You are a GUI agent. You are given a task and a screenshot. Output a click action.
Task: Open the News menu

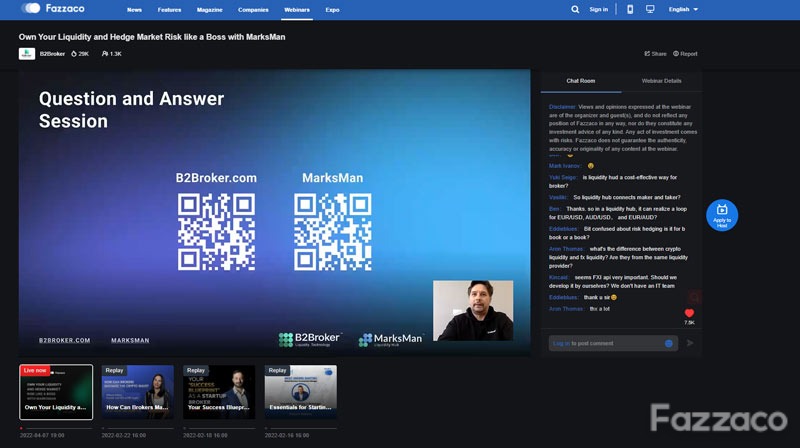[x=134, y=10]
